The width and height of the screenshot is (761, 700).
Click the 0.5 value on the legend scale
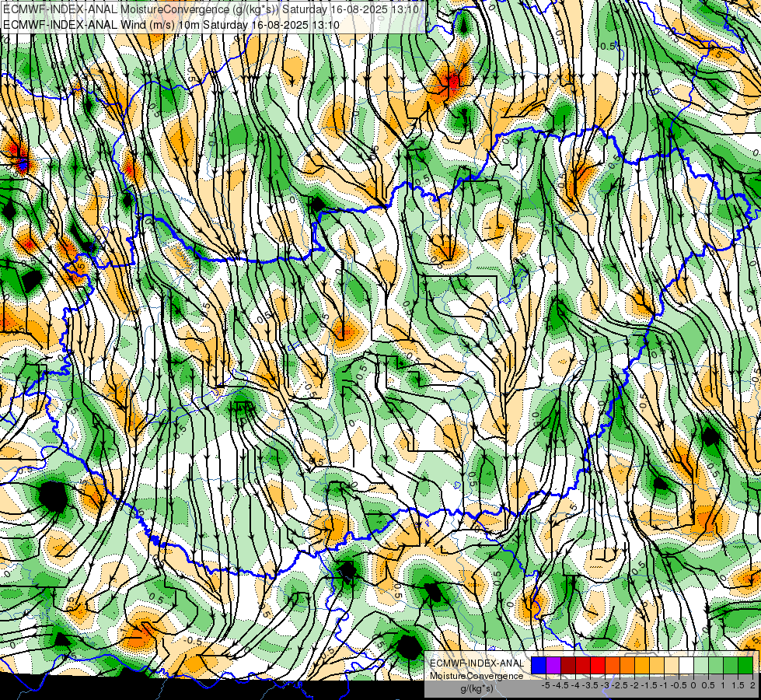click(708, 685)
